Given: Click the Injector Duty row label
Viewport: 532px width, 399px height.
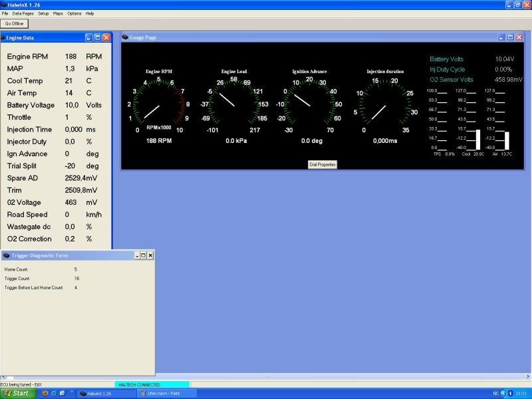Looking at the screenshot, I should [x=27, y=142].
